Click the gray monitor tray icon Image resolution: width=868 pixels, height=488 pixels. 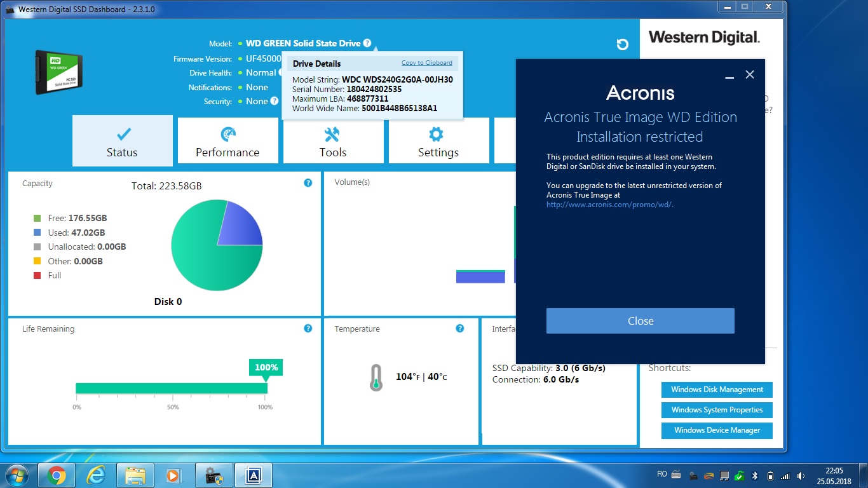pyautogui.click(x=725, y=475)
